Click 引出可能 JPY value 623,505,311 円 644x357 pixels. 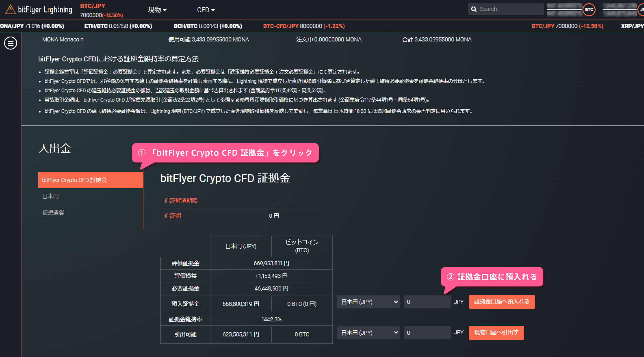click(241, 334)
